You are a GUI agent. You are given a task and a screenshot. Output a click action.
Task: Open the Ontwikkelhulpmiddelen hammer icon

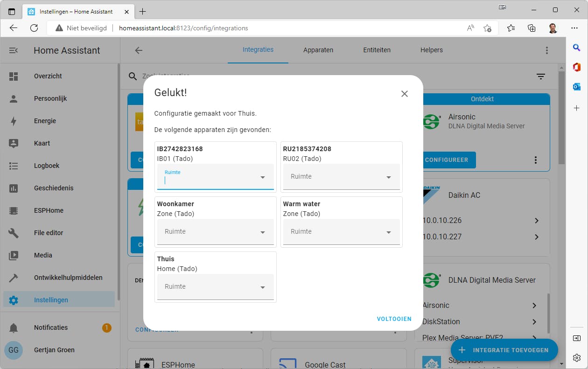tap(14, 278)
